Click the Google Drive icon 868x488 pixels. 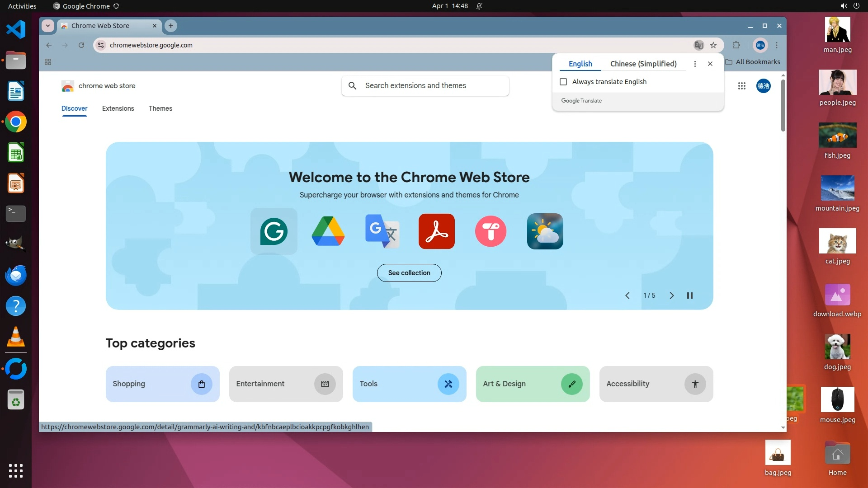(328, 231)
